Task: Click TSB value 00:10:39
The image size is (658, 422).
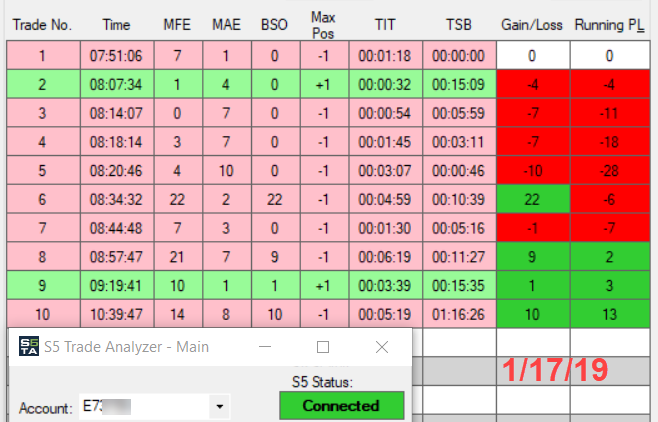Action: pyautogui.click(x=460, y=199)
